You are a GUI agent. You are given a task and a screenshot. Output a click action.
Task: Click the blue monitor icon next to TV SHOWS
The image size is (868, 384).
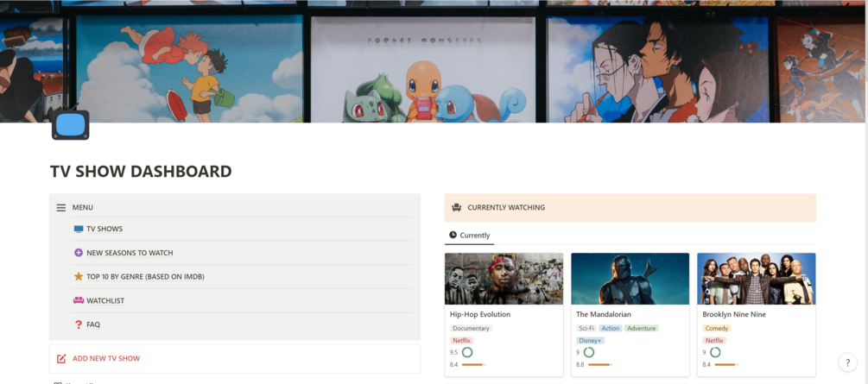(x=78, y=229)
